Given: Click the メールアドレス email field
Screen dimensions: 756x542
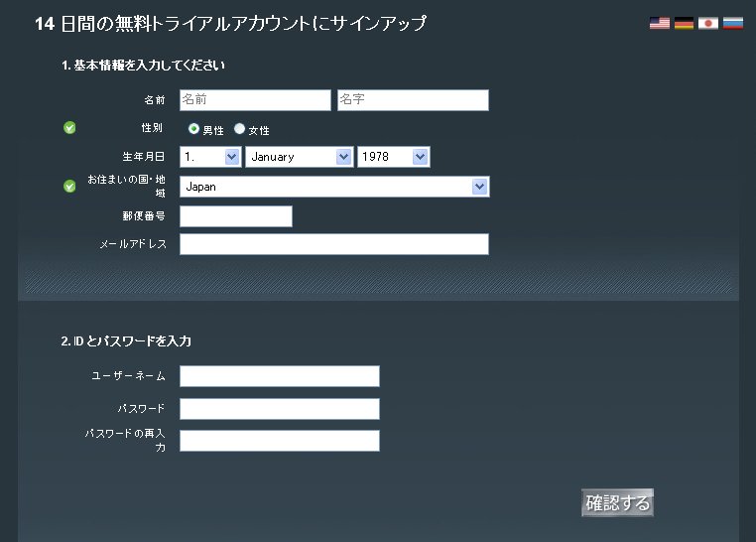Looking at the screenshot, I should pyautogui.click(x=334, y=244).
